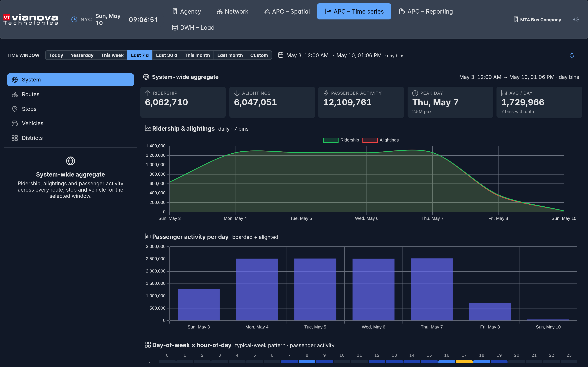The image size is (588, 367).
Task: Click the Vianova Technologies logo
Action: point(31,19)
